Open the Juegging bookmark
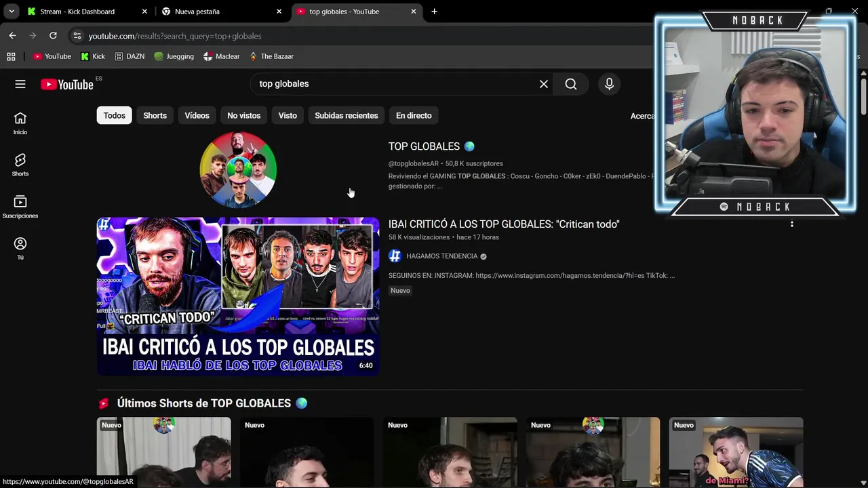Viewport: 868px width, 488px height. [174, 56]
